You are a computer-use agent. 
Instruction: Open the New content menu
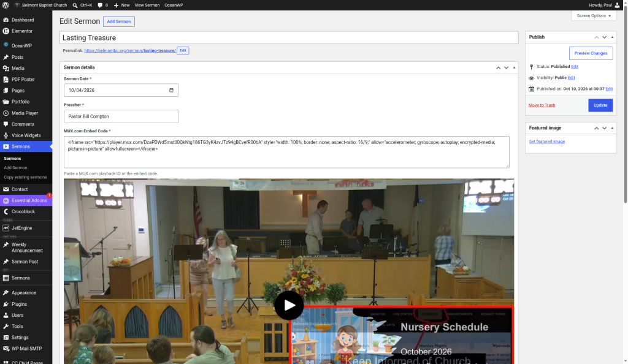122,5
